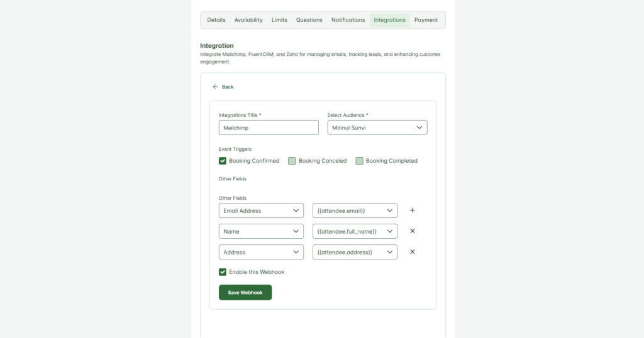Screen dimensions: 644x338
Task: Enable Booking Canceled trigger checkbox
Action: [292, 161]
